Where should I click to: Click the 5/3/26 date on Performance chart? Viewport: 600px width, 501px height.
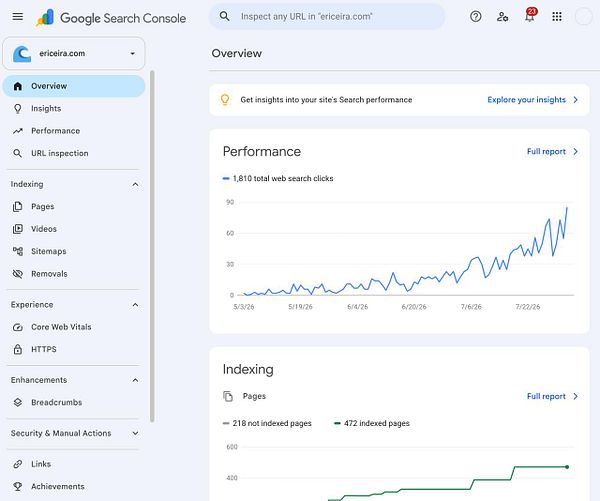point(244,307)
